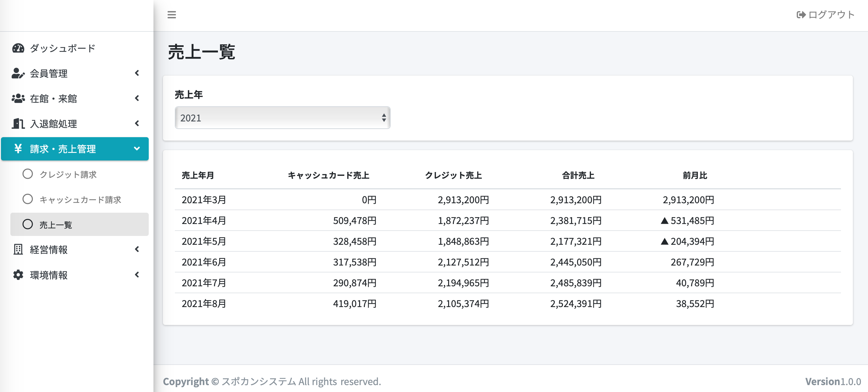Screen dimensions: 868x392
Task: Open the 売上年 year dropdown showing 2021
Action: coord(282,118)
